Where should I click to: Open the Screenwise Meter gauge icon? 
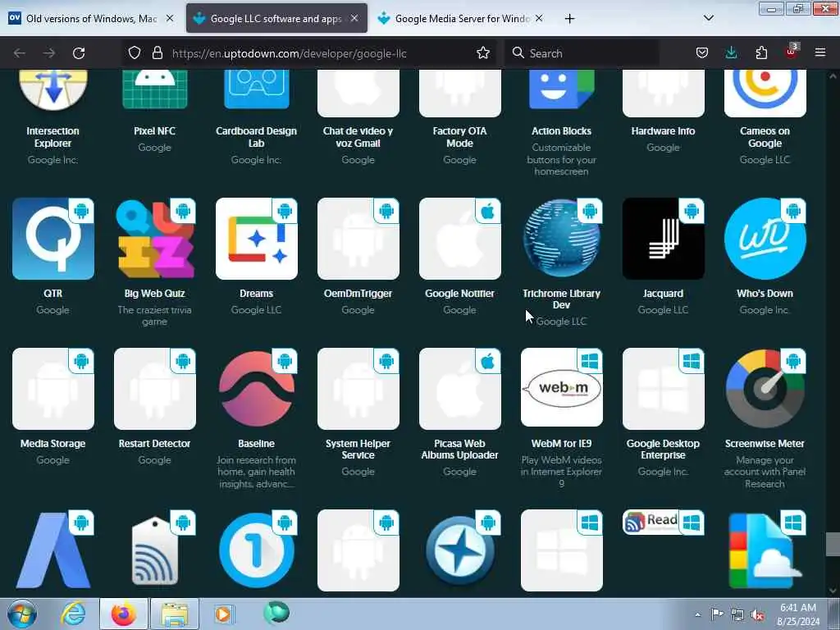tap(765, 389)
